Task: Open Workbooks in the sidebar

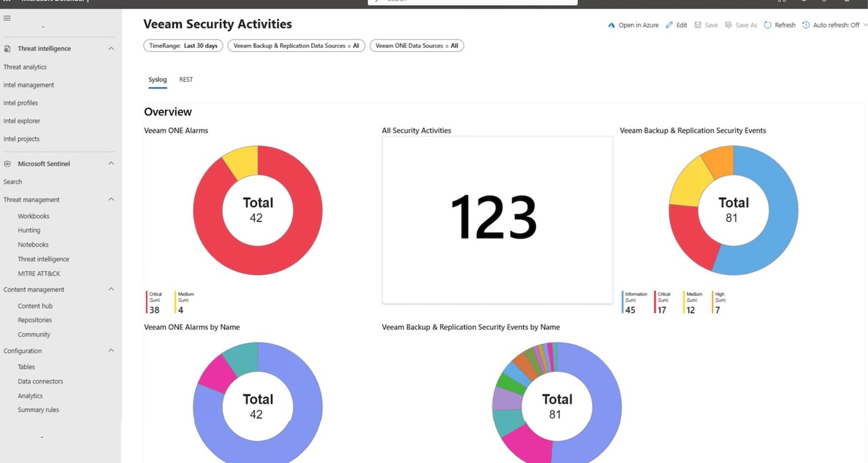Action: click(34, 216)
